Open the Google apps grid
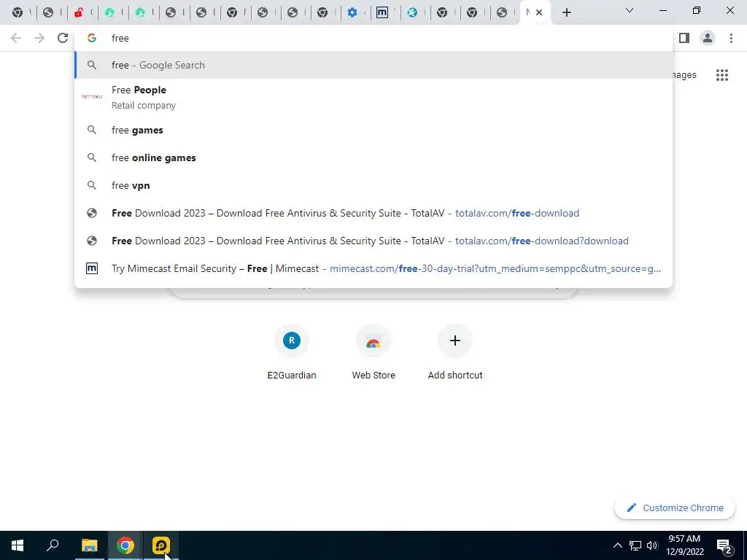747x560 pixels. pyautogui.click(x=721, y=75)
